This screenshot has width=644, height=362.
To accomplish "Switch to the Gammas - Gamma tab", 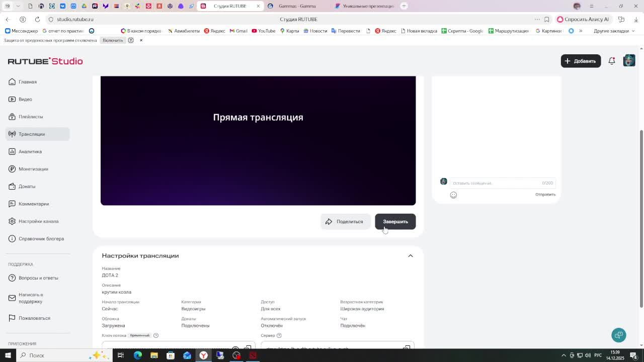I will (297, 6).
